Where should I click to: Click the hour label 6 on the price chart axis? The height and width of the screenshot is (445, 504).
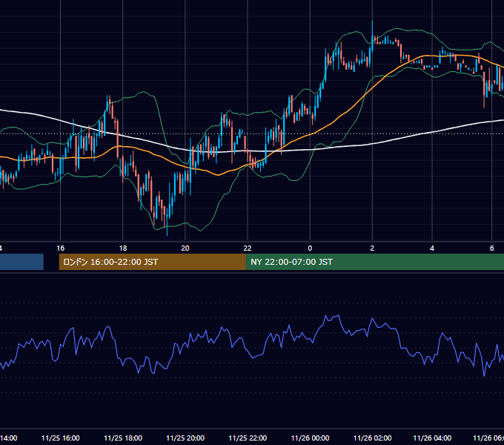click(x=492, y=248)
